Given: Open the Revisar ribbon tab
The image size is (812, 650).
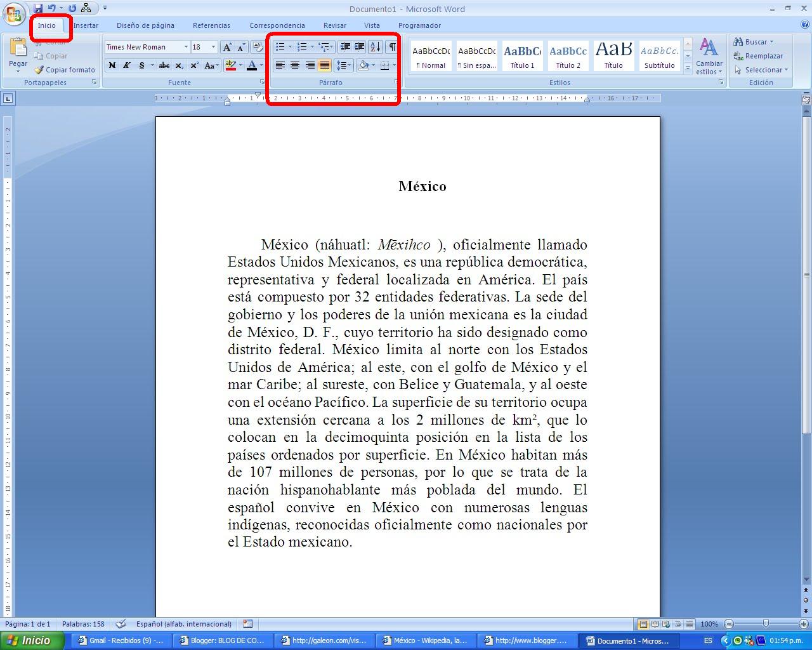Looking at the screenshot, I should pos(334,25).
